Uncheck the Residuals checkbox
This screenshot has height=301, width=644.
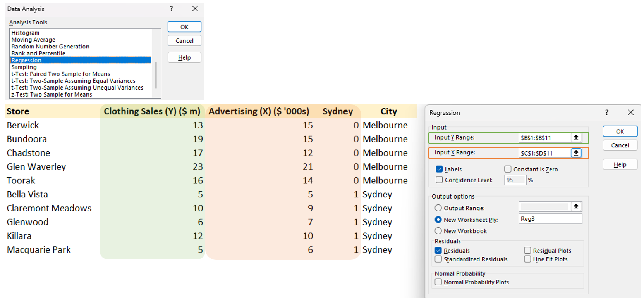[x=438, y=251]
